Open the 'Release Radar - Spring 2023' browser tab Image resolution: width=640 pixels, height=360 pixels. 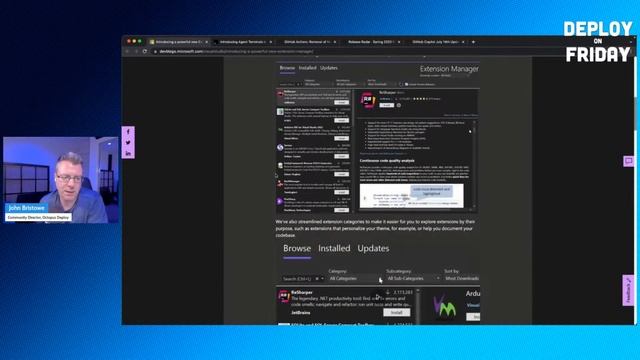pos(371,42)
